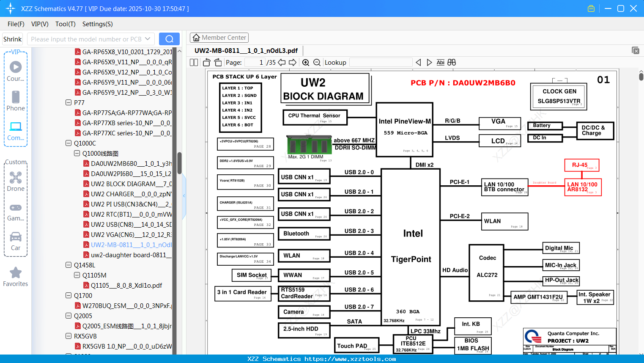Open the UW2 VGA(CN6) file
The height and width of the screenshot is (363, 644).
pyautogui.click(x=128, y=234)
